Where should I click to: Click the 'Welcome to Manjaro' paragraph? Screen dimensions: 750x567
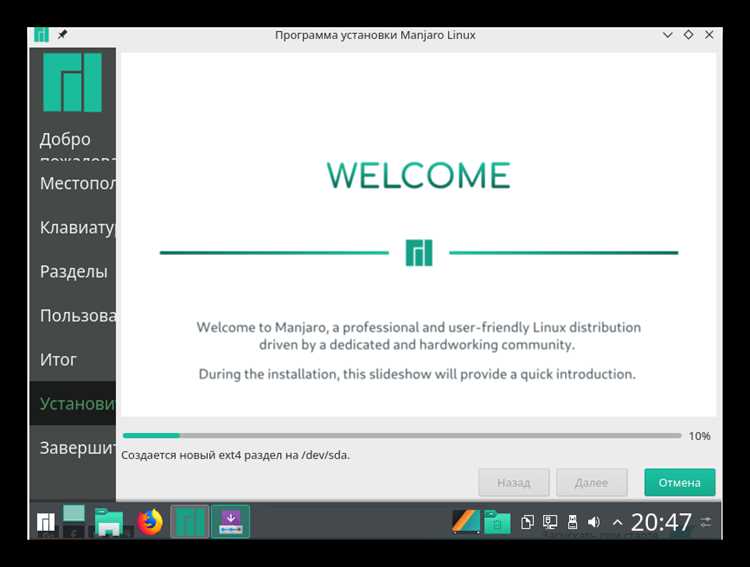point(419,336)
